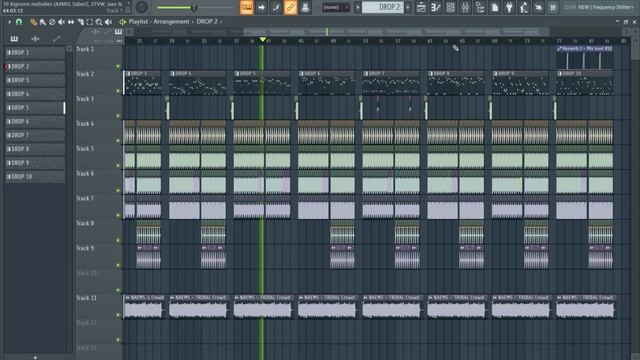The image size is (640, 360).
Task: Mute Track 5 using its green dot
Action: coord(118,166)
